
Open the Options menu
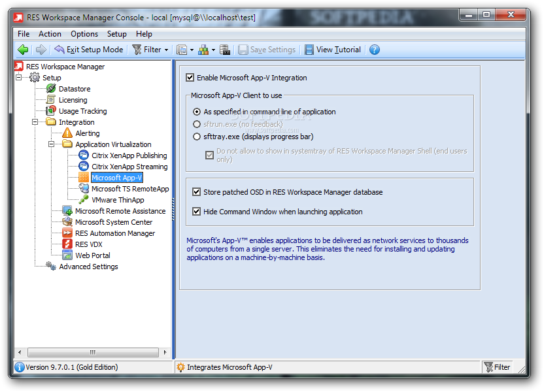pyautogui.click(x=84, y=34)
